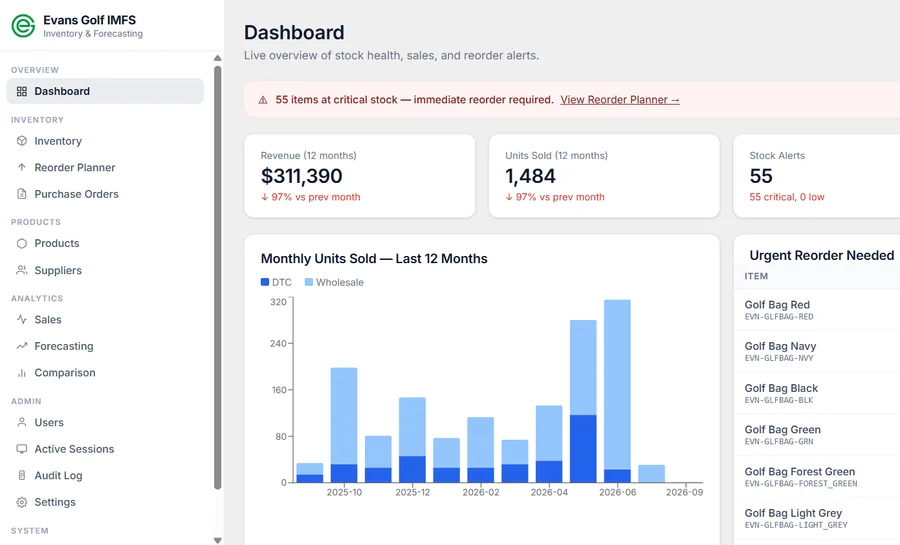This screenshot has height=545, width=900.
Task: Click the warning triangle in critical stock alert
Action: click(263, 100)
